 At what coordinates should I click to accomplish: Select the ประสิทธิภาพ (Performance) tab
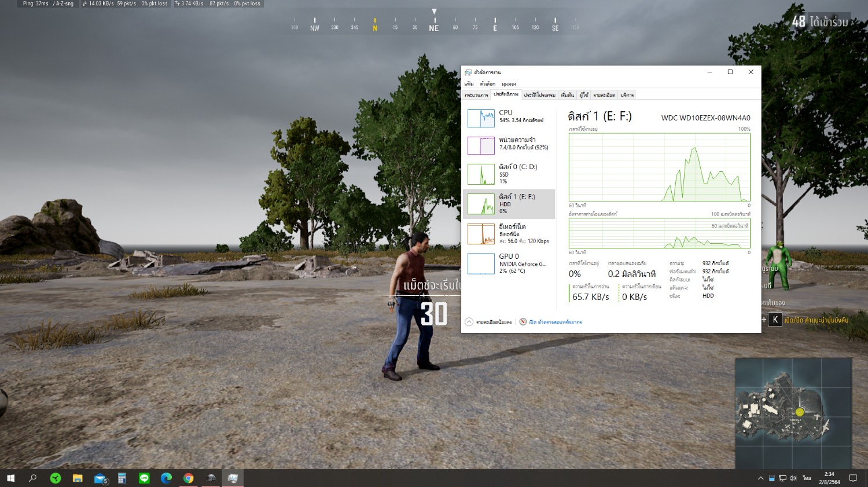point(506,94)
